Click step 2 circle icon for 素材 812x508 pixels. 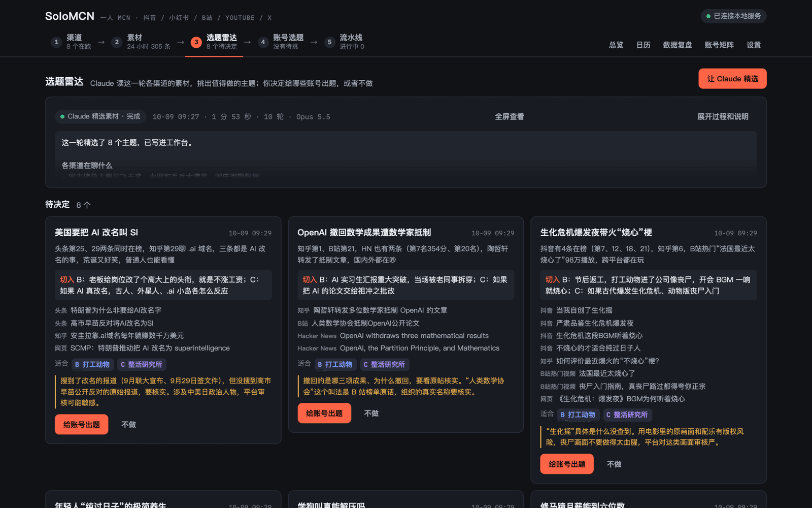point(117,42)
